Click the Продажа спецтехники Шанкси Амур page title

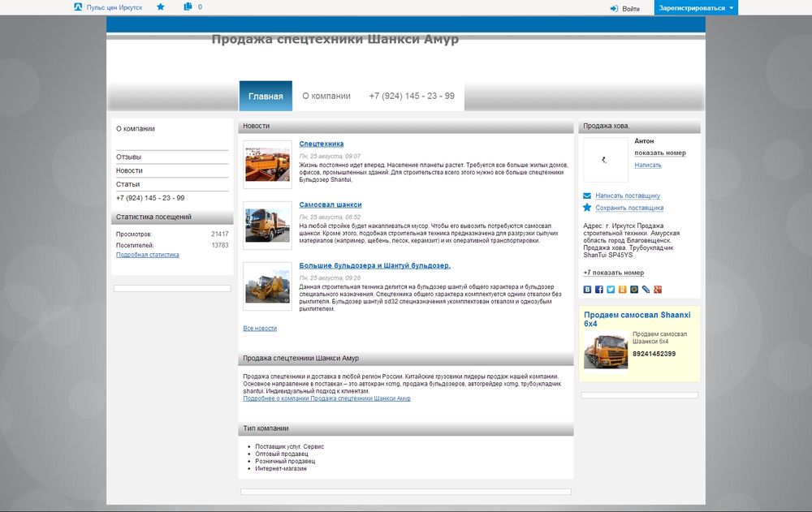click(335, 39)
